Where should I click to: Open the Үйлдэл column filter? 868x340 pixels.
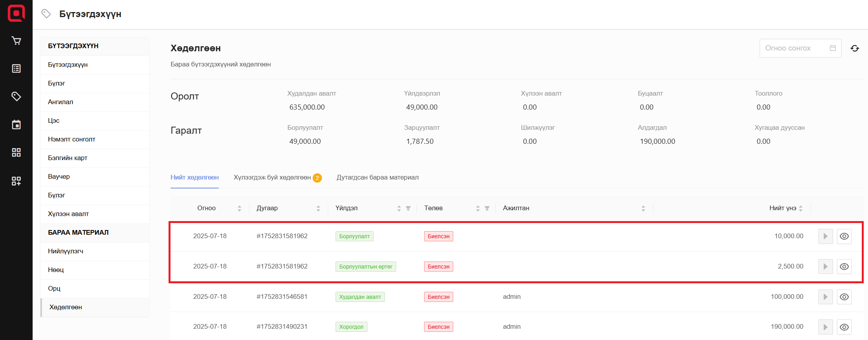[408, 208]
